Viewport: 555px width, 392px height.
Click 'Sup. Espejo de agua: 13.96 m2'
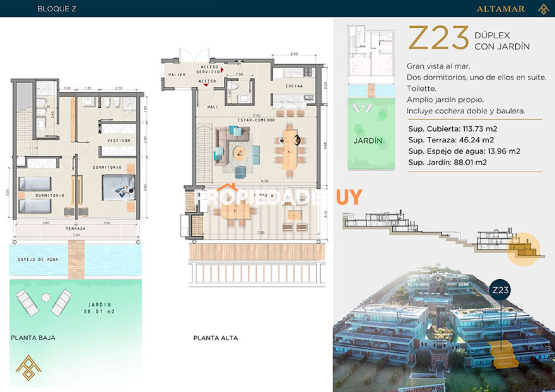coord(464,151)
